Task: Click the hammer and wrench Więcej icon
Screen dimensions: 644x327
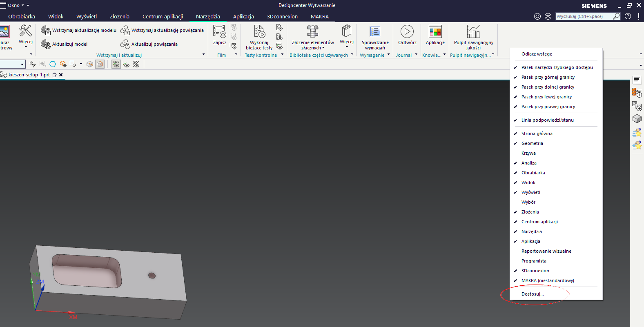Action: pyautogui.click(x=25, y=31)
